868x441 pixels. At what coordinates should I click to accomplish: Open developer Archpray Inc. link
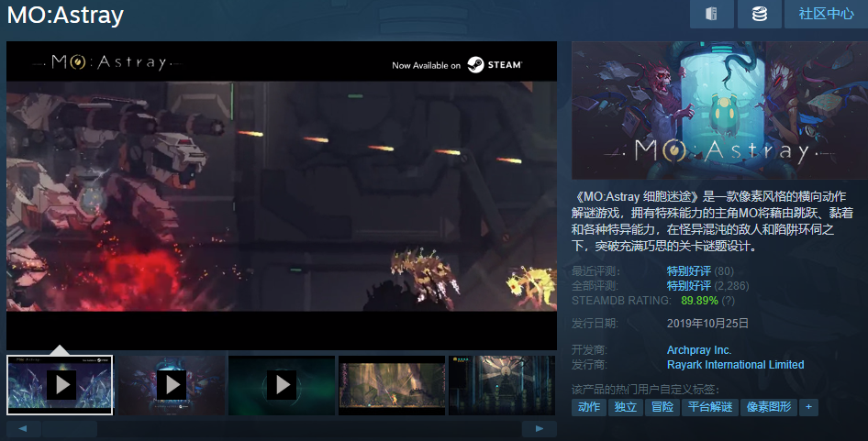[x=699, y=350]
